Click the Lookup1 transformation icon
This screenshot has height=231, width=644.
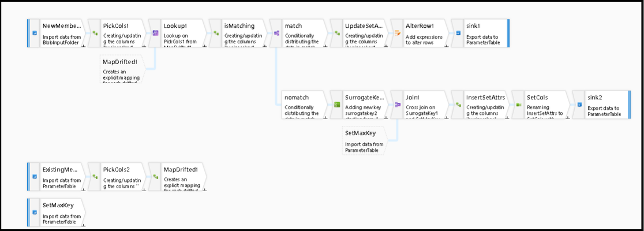click(155, 33)
